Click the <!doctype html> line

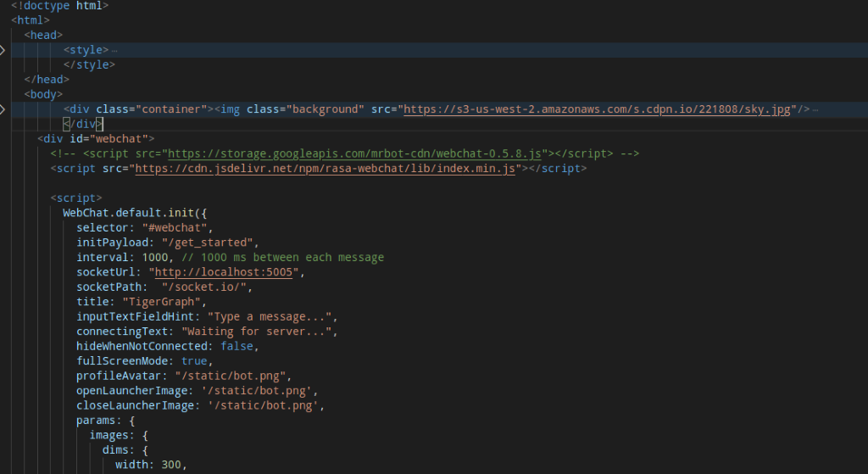click(x=60, y=6)
